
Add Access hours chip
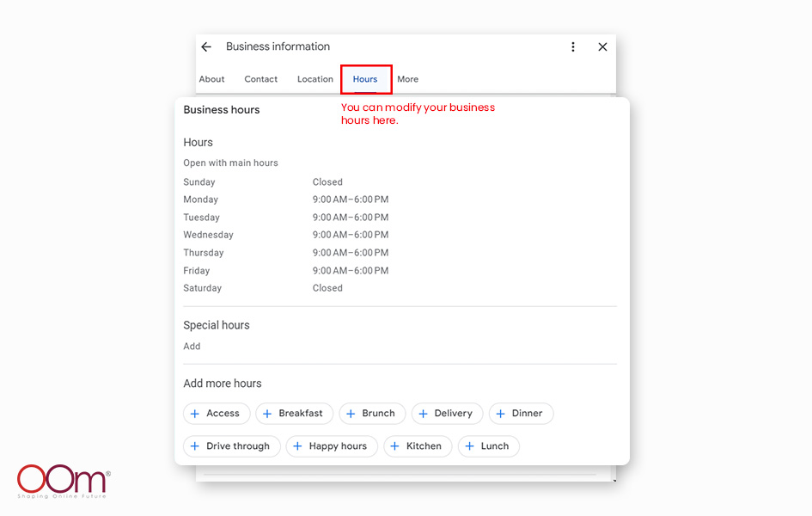[x=217, y=414]
